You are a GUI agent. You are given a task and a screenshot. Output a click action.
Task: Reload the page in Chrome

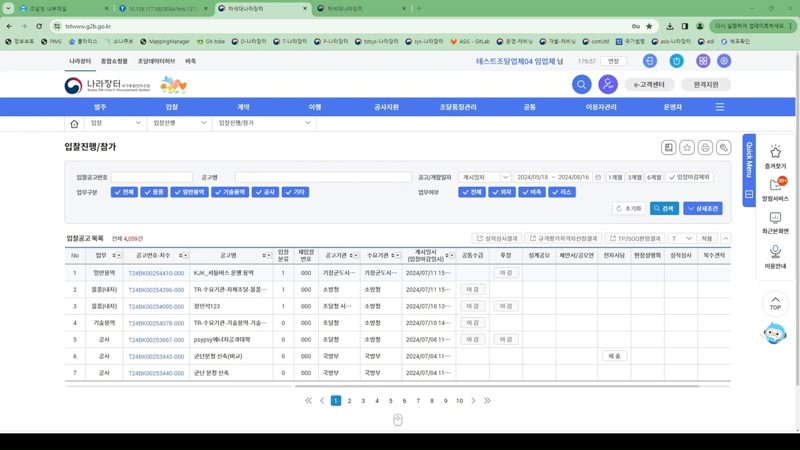click(39, 26)
